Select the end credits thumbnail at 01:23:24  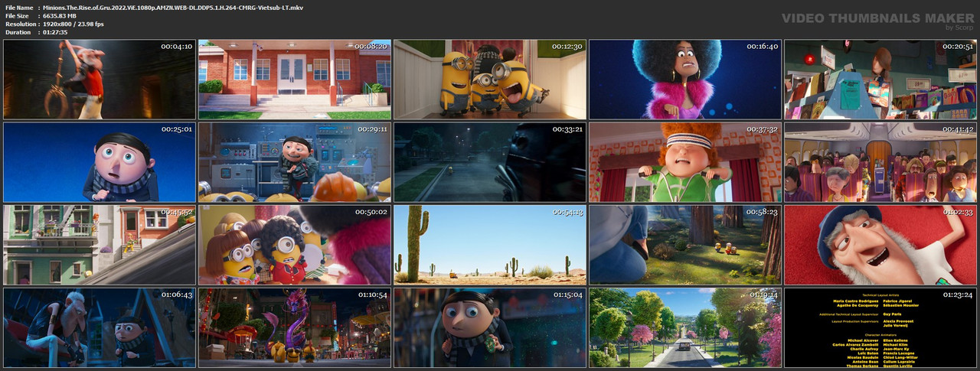tap(880, 327)
